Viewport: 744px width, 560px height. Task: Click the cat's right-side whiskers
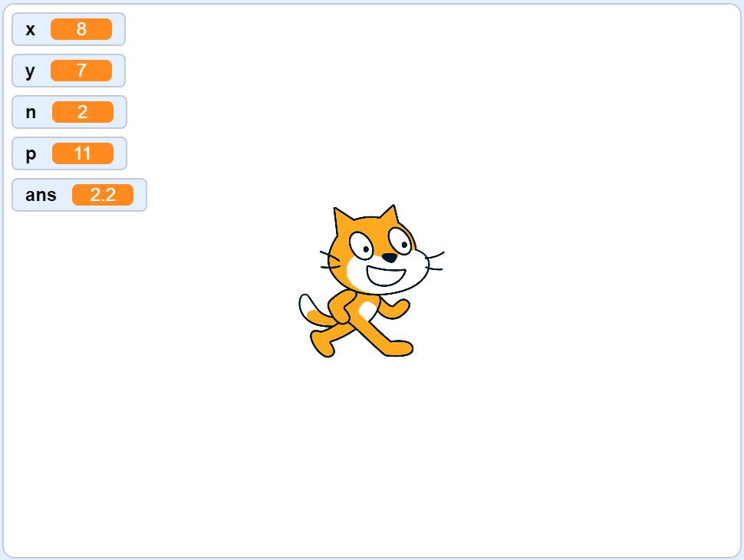pos(436,262)
